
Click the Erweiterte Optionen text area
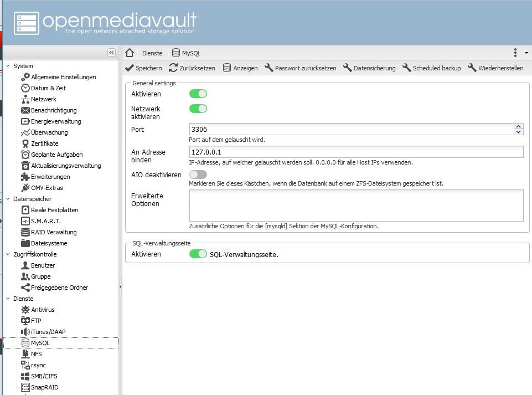357,206
